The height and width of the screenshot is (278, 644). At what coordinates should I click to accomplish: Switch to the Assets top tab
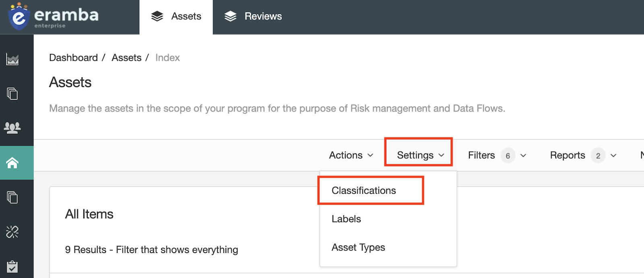[x=176, y=17]
